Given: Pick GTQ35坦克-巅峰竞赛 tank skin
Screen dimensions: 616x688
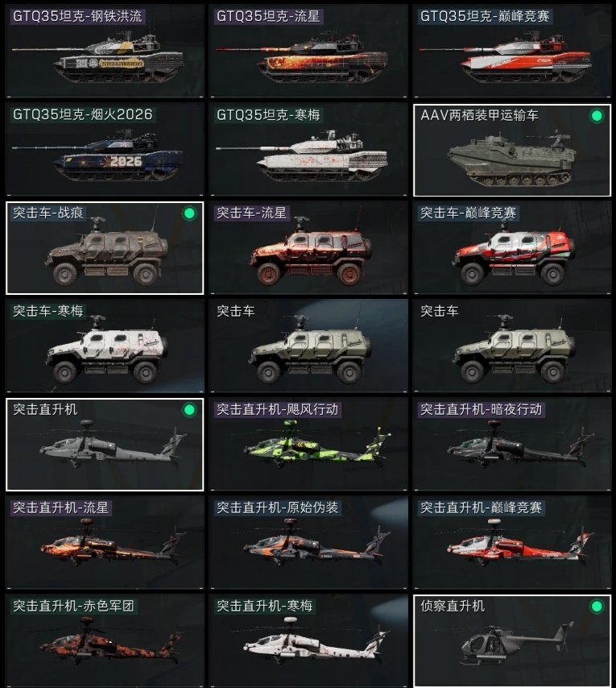Looking at the screenshot, I should [x=512, y=52].
